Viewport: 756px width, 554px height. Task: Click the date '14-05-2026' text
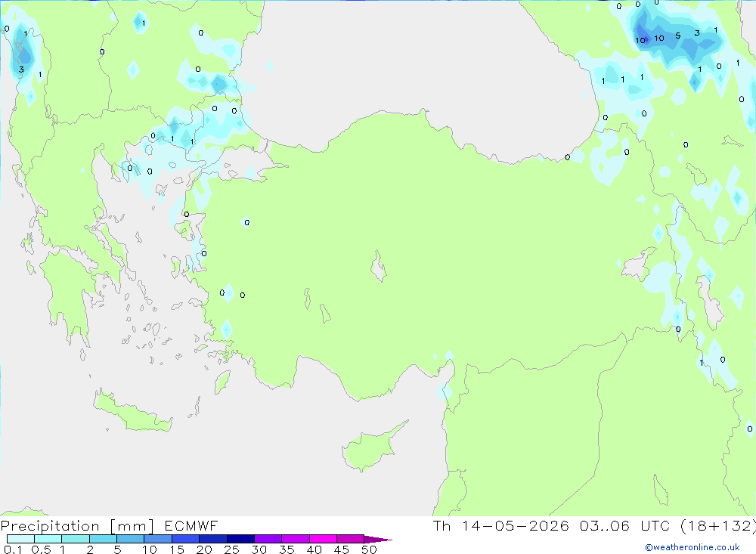(x=516, y=525)
